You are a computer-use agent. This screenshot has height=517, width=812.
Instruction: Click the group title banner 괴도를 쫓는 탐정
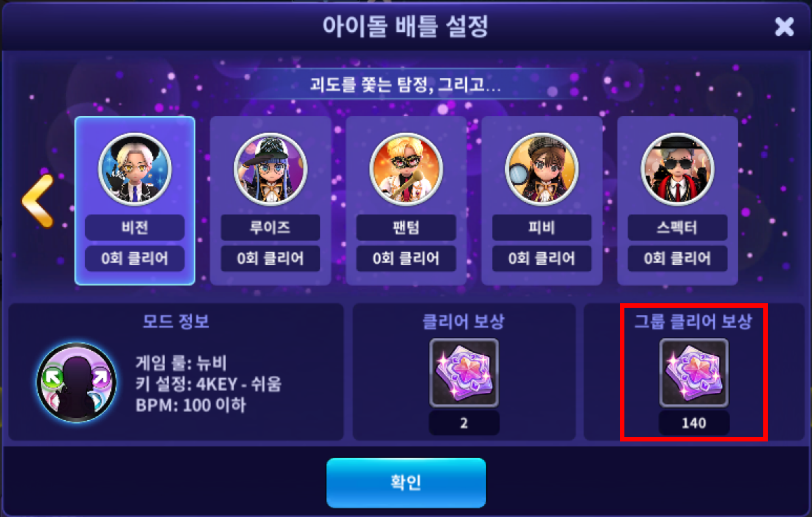pyautogui.click(x=406, y=84)
